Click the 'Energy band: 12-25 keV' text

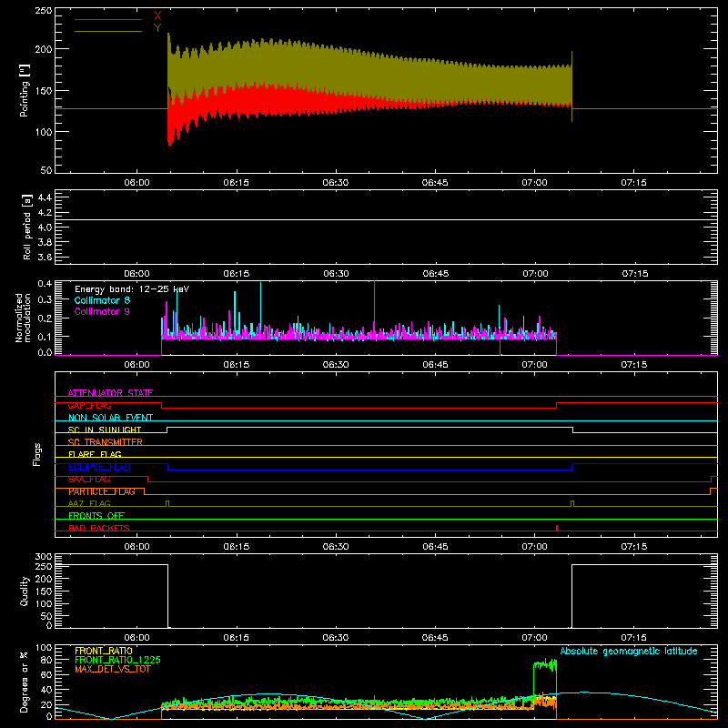point(132,289)
